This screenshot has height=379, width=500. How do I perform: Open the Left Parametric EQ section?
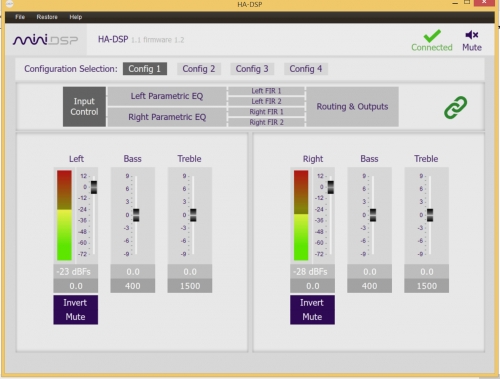tap(167, 96)
